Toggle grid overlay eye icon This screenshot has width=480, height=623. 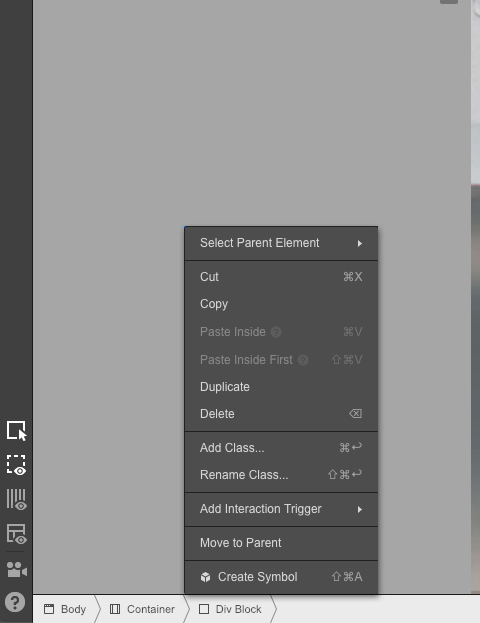[16, 499]
